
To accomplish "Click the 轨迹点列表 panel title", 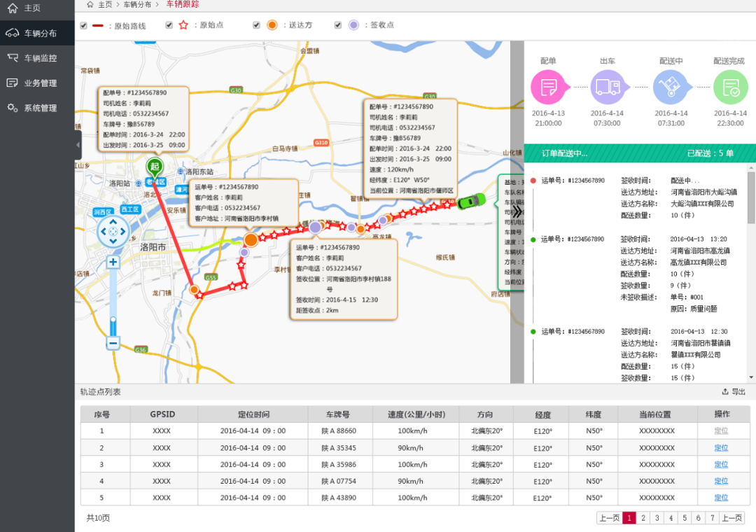I will point(100,391).
